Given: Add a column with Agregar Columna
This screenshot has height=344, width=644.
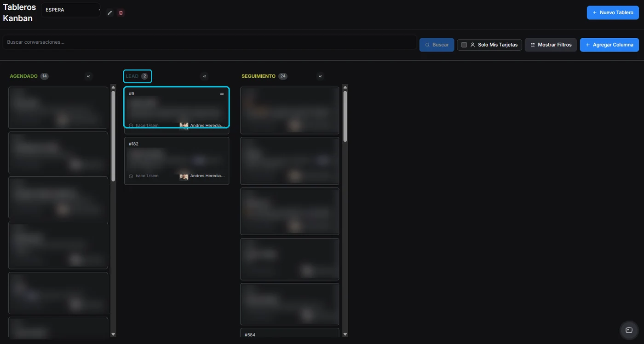Looking at the screenshot, I should click(609, 45).
